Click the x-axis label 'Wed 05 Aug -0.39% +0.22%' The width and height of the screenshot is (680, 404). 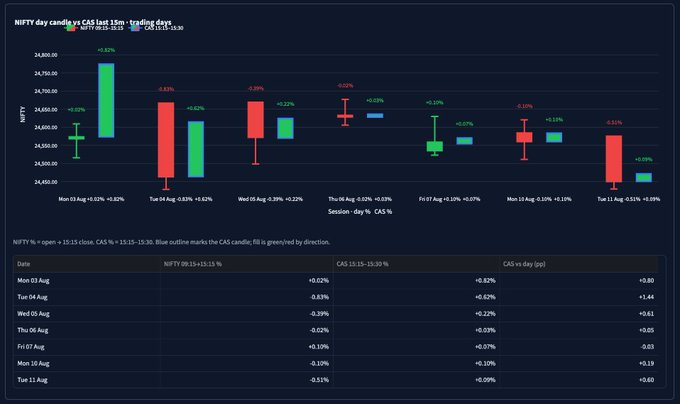[270, 199]
